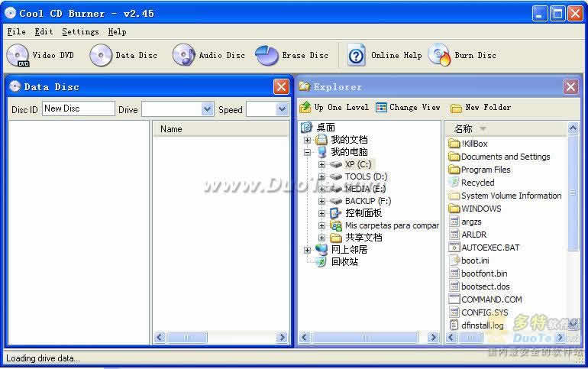The image size is (588, 369).
Task: Open the Edit menu
Action: tap(44, 32)
